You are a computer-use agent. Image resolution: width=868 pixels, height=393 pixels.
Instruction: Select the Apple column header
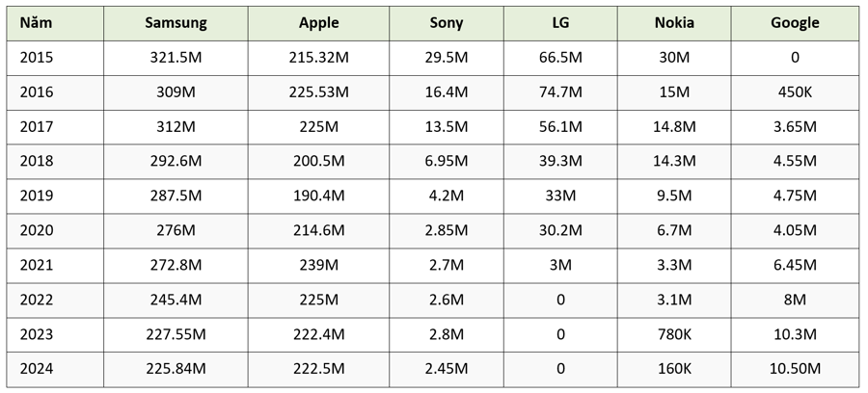(x=318, y=23)
